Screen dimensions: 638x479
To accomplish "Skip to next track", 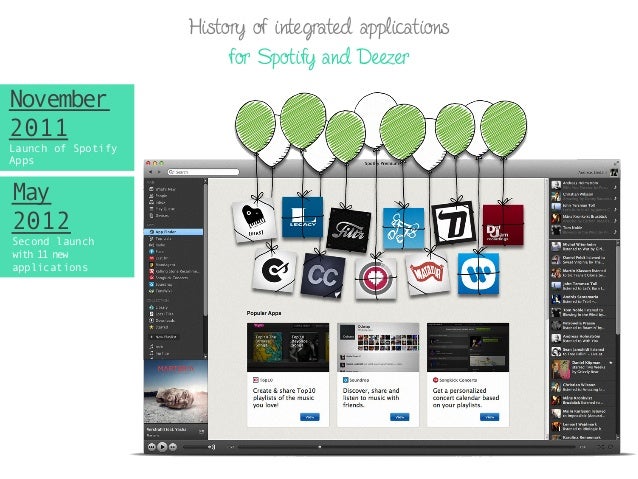I will click(173, 447).
